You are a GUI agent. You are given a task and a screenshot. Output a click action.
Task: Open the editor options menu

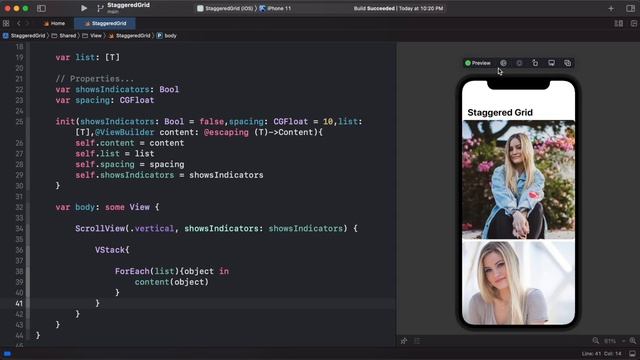coord(619,24)
